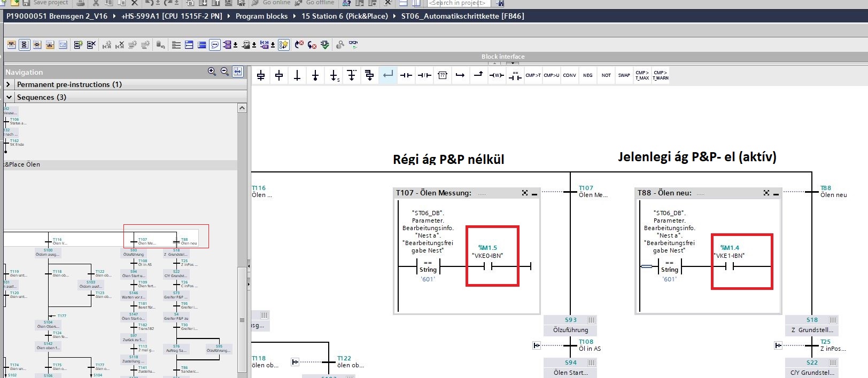Toggle the favorites star button
This screenshot has height=378, width=868.
point(284,45)
